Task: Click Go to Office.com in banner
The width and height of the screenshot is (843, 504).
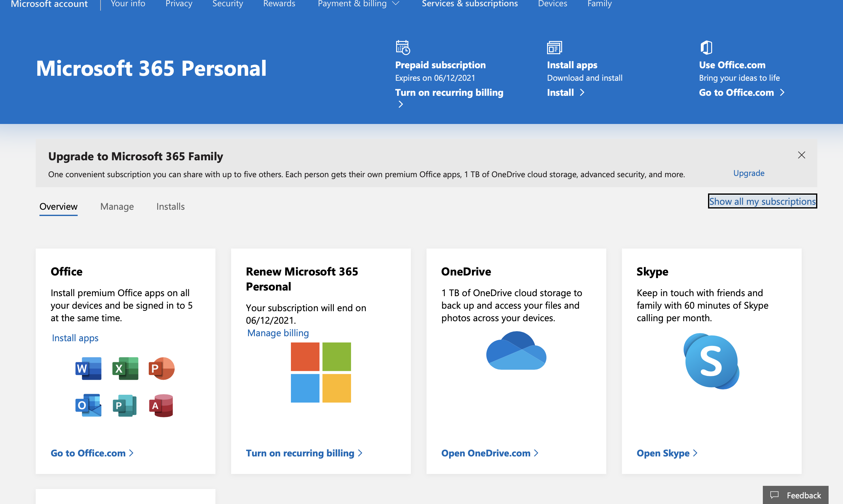Action: 736,92
